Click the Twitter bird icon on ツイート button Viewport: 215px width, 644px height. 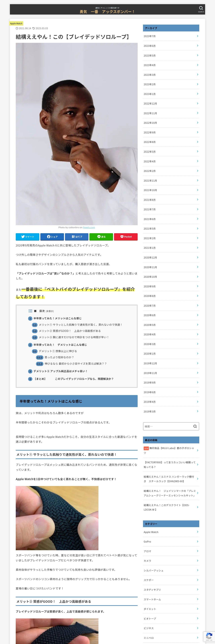(23, 237)
